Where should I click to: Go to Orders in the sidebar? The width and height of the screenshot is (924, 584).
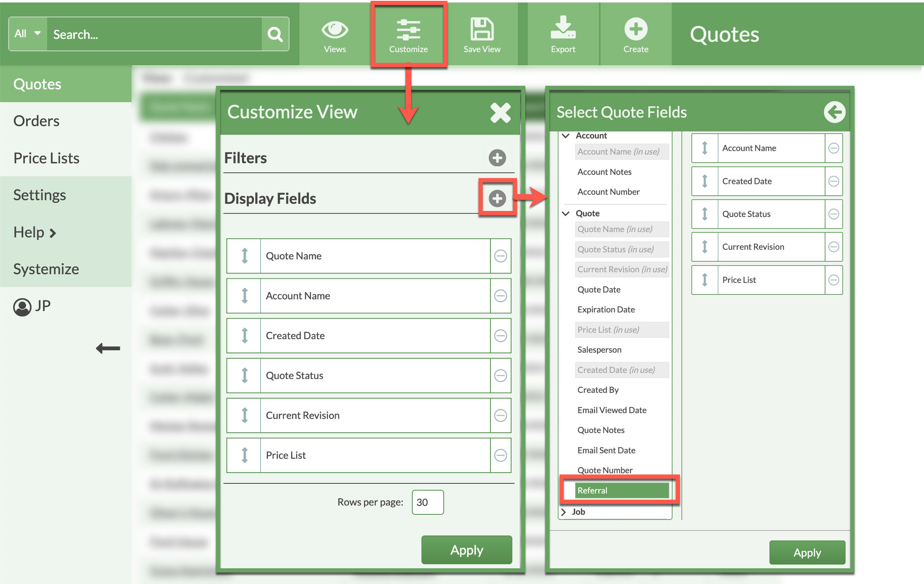[x=36, y=121]
